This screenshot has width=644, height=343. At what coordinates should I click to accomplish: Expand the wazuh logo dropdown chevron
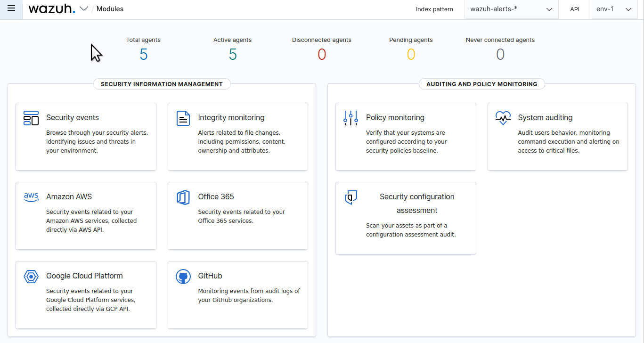pyautogui.click(x=84, y=9)
